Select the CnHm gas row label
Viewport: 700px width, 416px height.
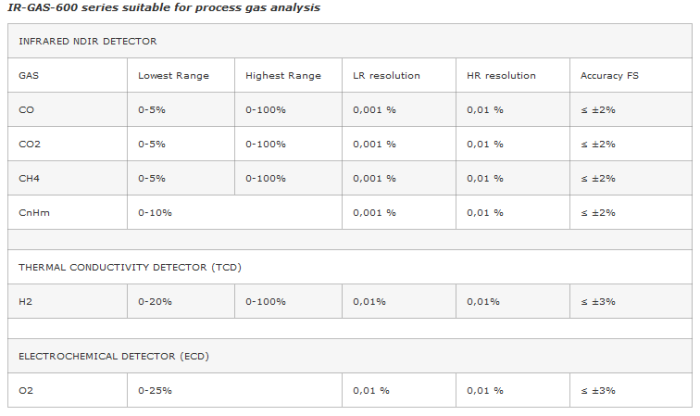[32, 212]
